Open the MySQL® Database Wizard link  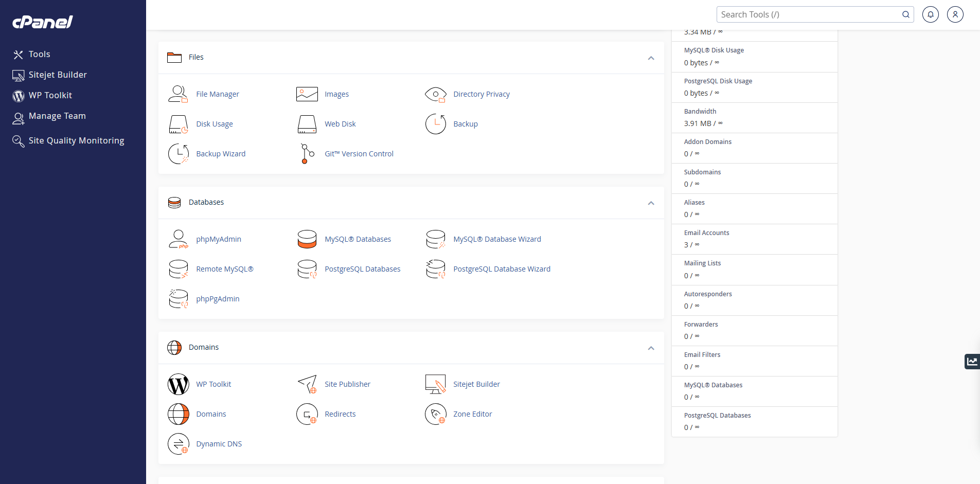click(x=497, y=239)
